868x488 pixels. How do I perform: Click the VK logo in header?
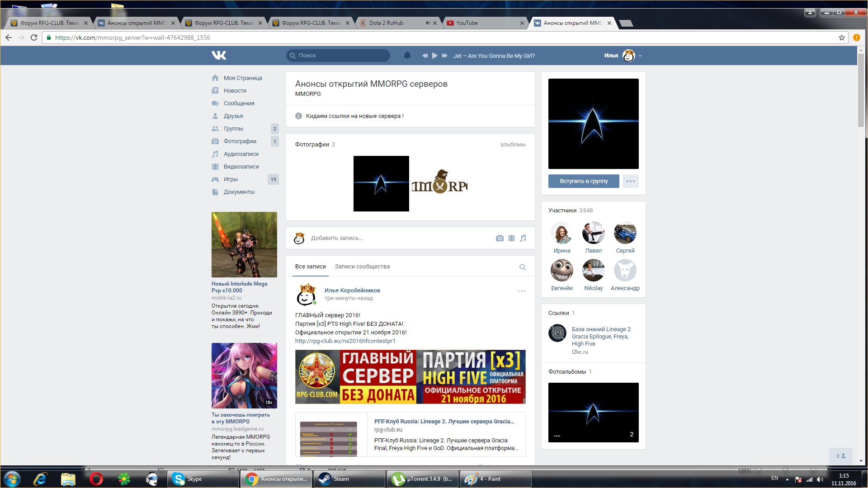(x=219, y=56)
